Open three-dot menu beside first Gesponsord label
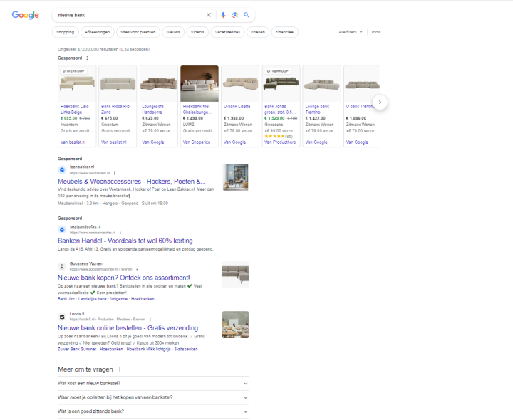The width and height of the screenshot is (513, 420). (x=87, y=58)
